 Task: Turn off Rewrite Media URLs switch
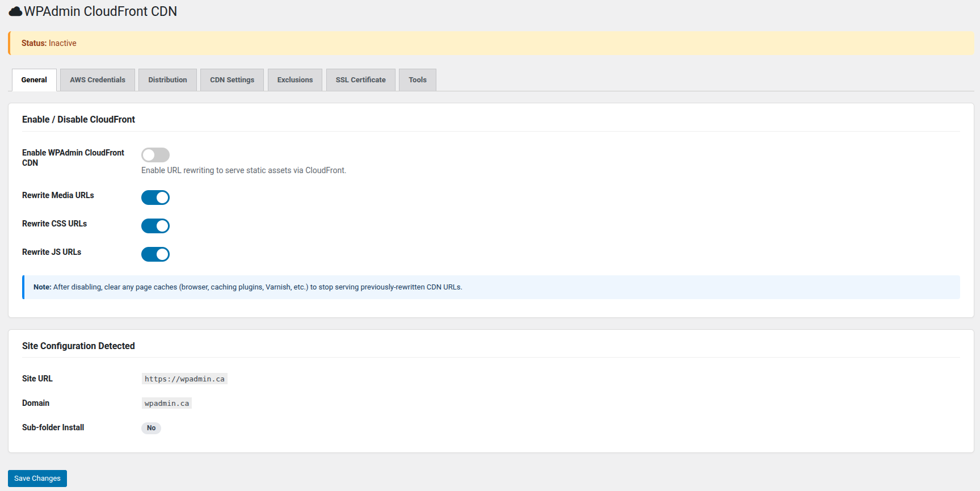[155, 198]
